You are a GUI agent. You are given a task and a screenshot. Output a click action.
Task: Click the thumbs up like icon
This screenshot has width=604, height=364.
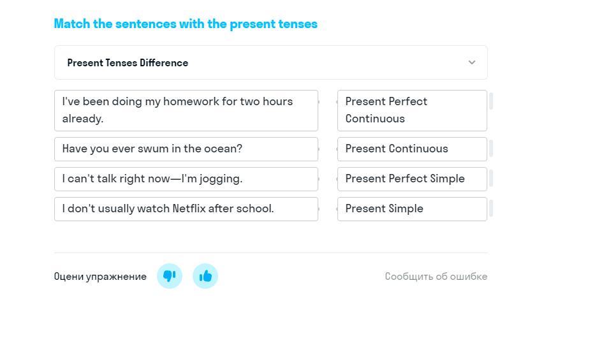click(x=205, y=276)
